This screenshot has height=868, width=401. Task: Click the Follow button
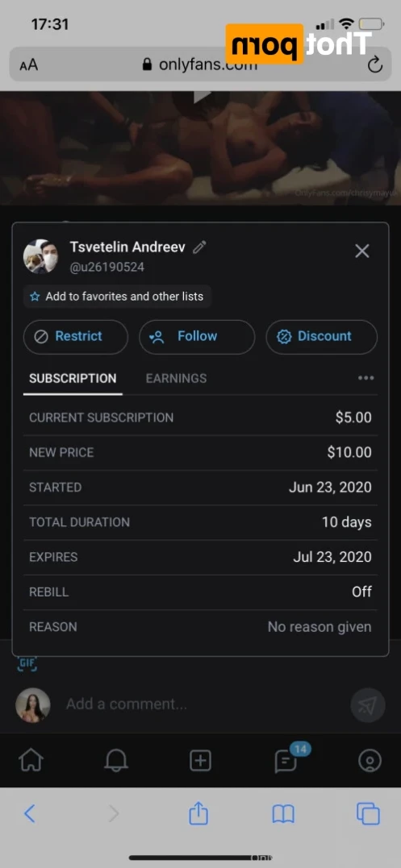pyautogui.click(x=197, y=337)
